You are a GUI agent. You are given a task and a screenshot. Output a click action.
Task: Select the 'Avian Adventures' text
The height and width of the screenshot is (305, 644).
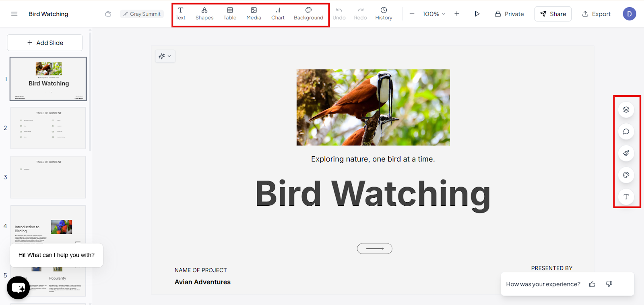click(202, 282)
